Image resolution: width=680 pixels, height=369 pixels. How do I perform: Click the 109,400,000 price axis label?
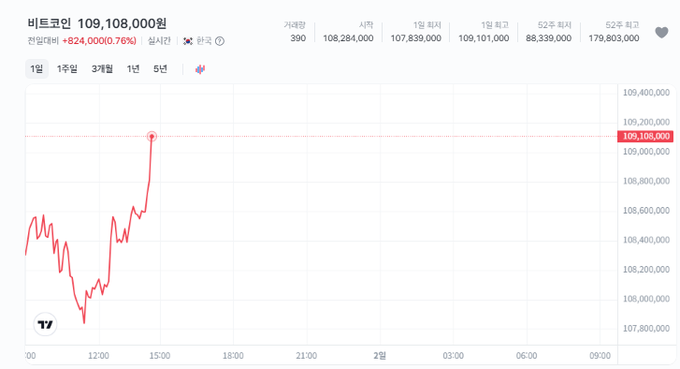click(x=646, y=93)
